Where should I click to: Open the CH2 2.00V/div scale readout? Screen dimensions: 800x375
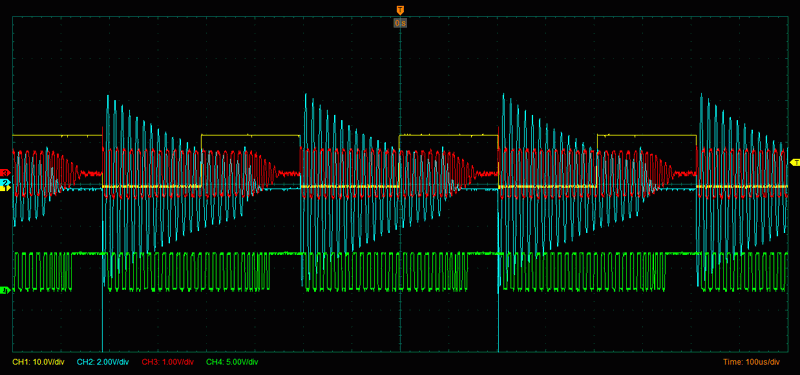(x=103, y=362)
